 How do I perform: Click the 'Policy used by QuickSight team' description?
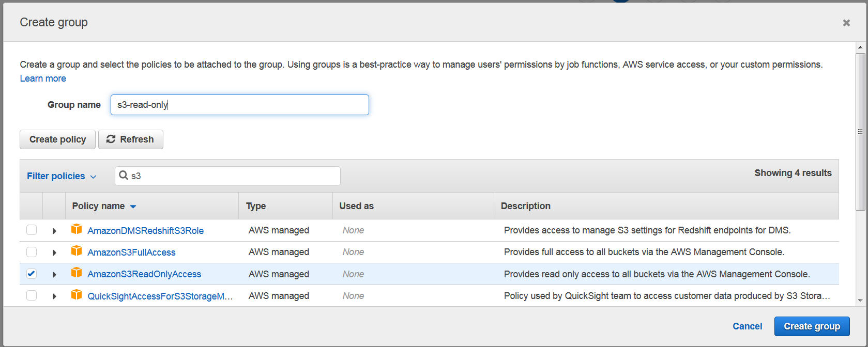[667, 296]
